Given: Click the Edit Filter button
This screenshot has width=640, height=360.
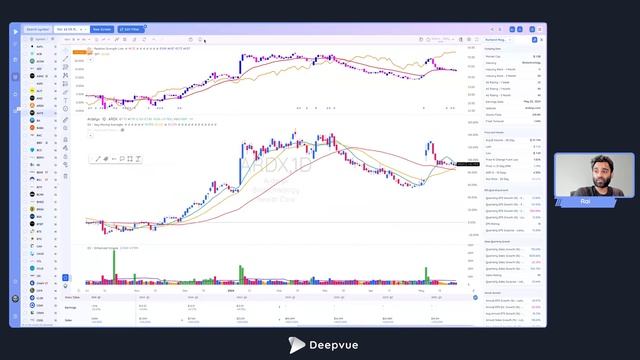Looking at the screenshot, I should click(131, 29).
